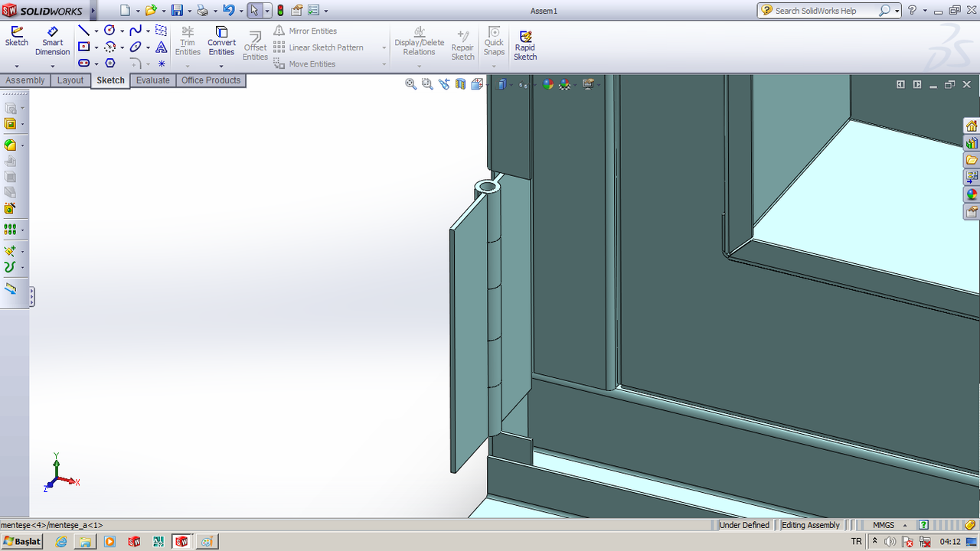Image resolution: width=980 pixels, height=551 pixels.
Task: Click the Display/Delete Relations button
Action: click(x=419, y=41)
